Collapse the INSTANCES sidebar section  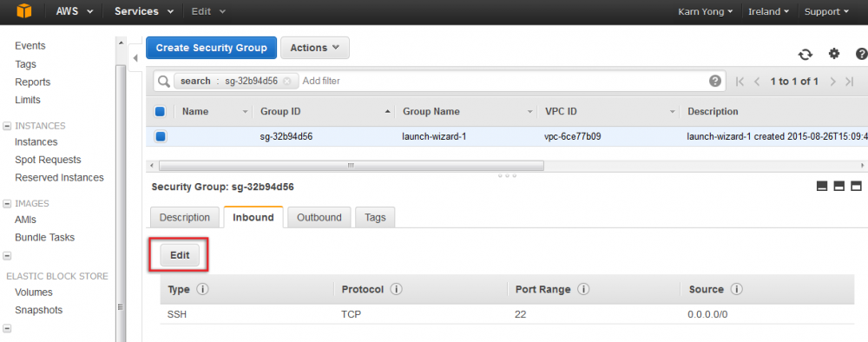7,126
